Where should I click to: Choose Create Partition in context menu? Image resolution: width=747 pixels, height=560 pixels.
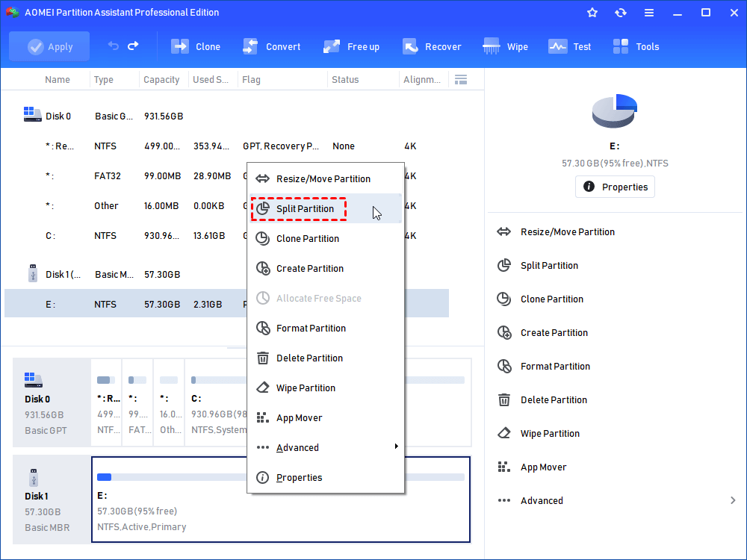point(326,269)
